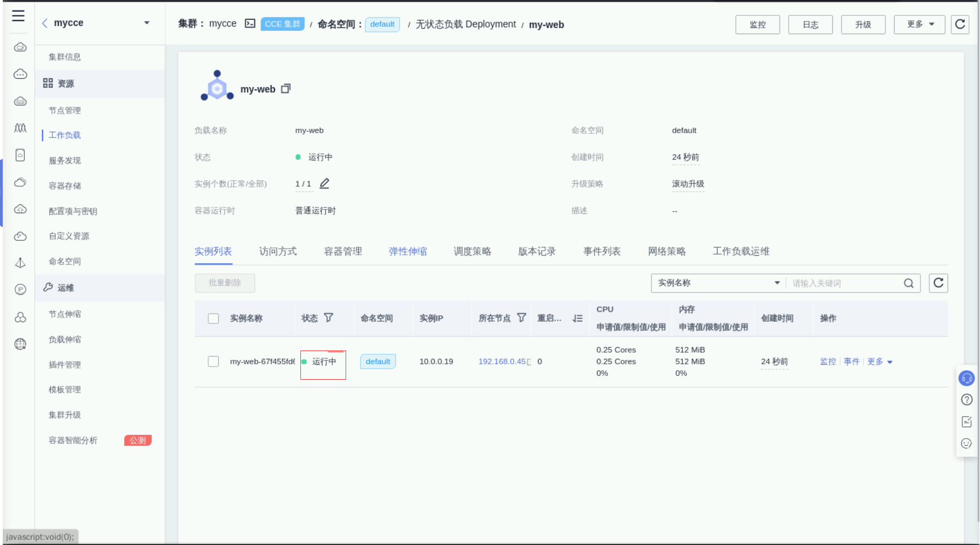View the 版本记录 tab
This screenshot has width=980, height=545.
(x=537, y=251)
